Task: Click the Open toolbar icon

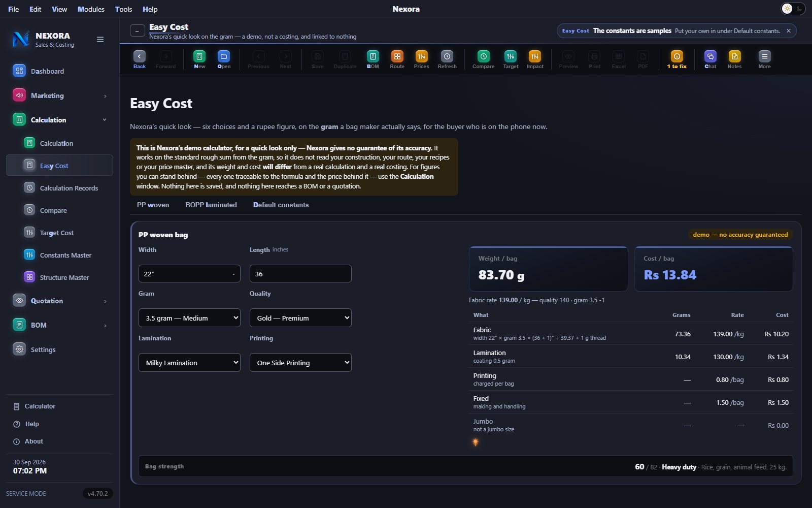Action: click(x=224, y=59)
